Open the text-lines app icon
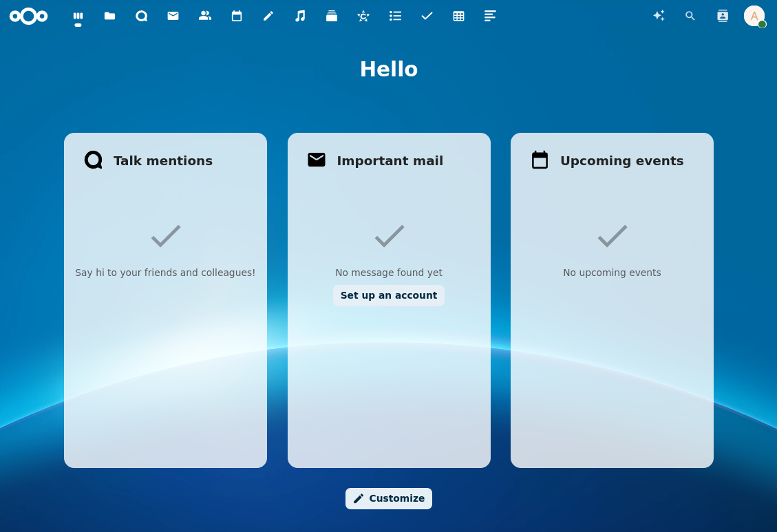Viewport: 777px width, 532px height. click(490, 17)
